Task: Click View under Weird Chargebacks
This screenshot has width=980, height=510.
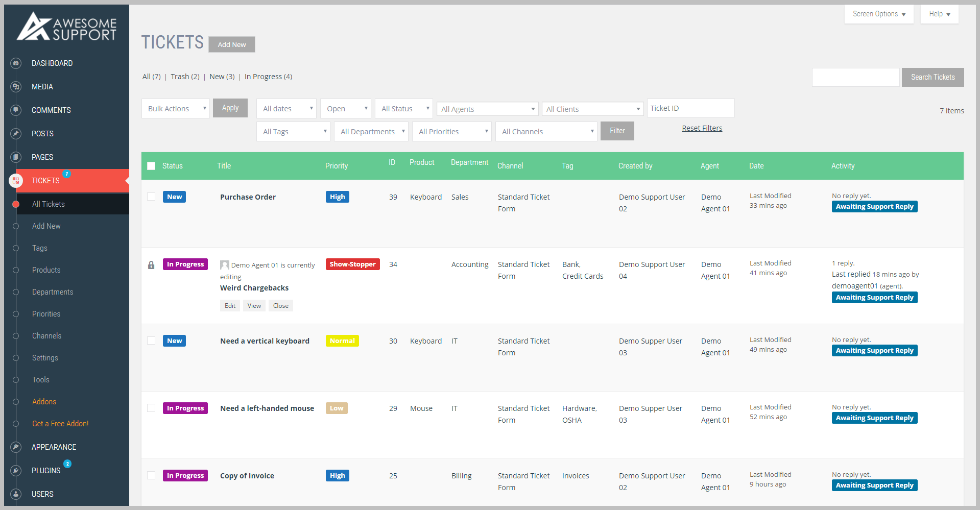Action: [254, 306]
